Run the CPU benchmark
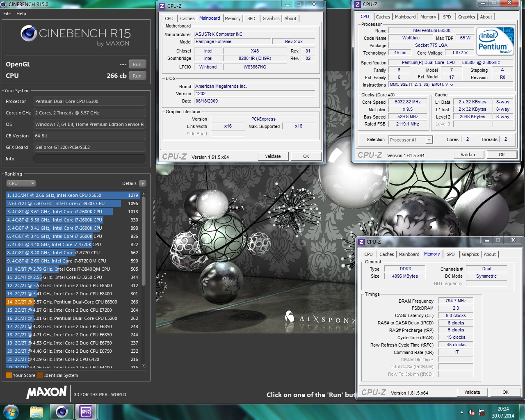 pyautogui.click(x=137, y=76)
